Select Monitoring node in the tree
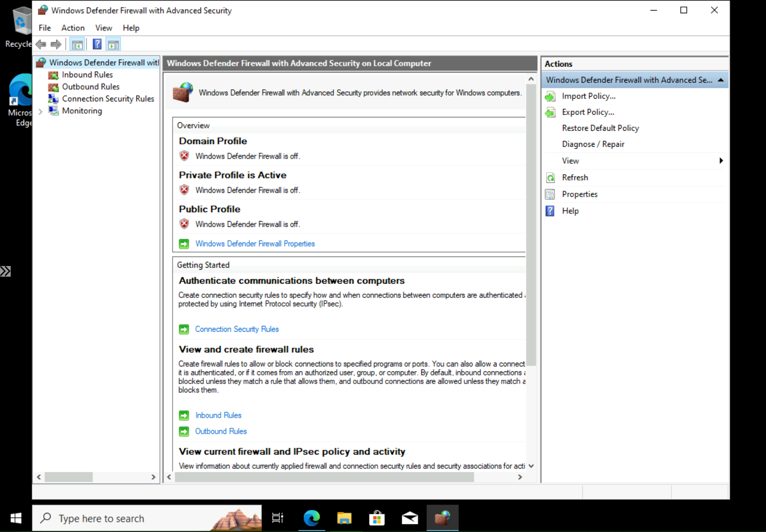 click(82, 111)
